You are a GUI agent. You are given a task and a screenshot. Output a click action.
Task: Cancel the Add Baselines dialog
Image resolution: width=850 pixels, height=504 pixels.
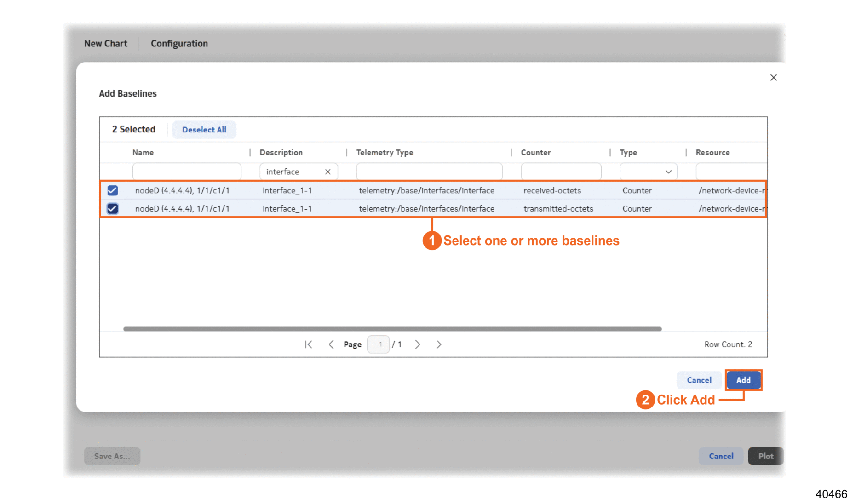click(x=699, y=380)
